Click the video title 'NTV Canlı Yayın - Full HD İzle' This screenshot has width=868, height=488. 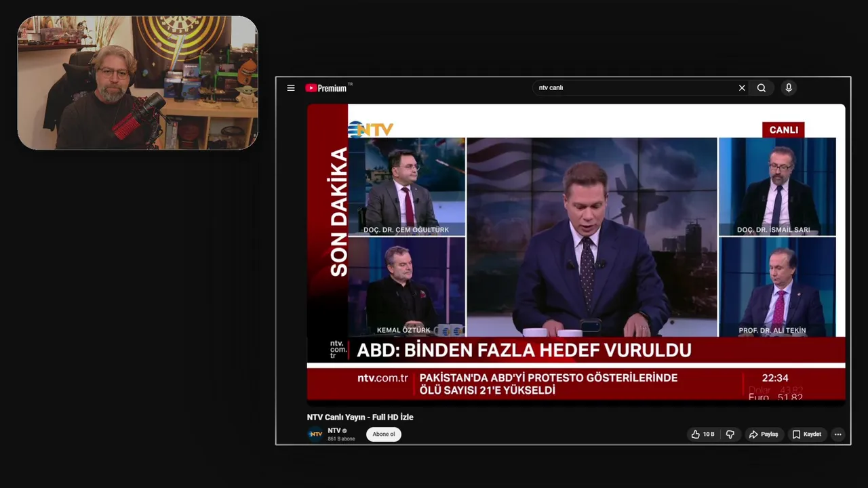click(360, 417)
